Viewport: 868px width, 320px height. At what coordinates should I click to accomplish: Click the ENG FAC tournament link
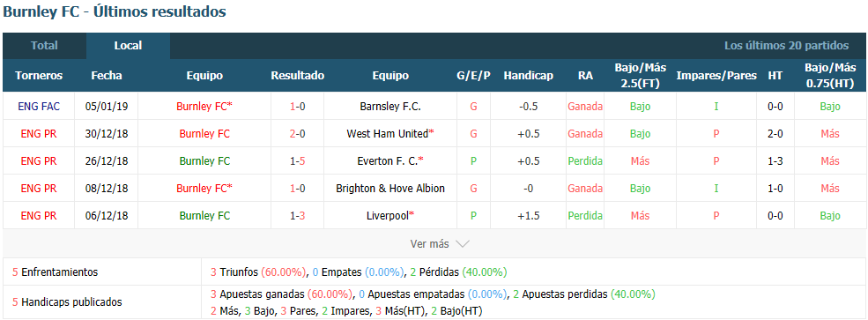click(x=39, y=107)
